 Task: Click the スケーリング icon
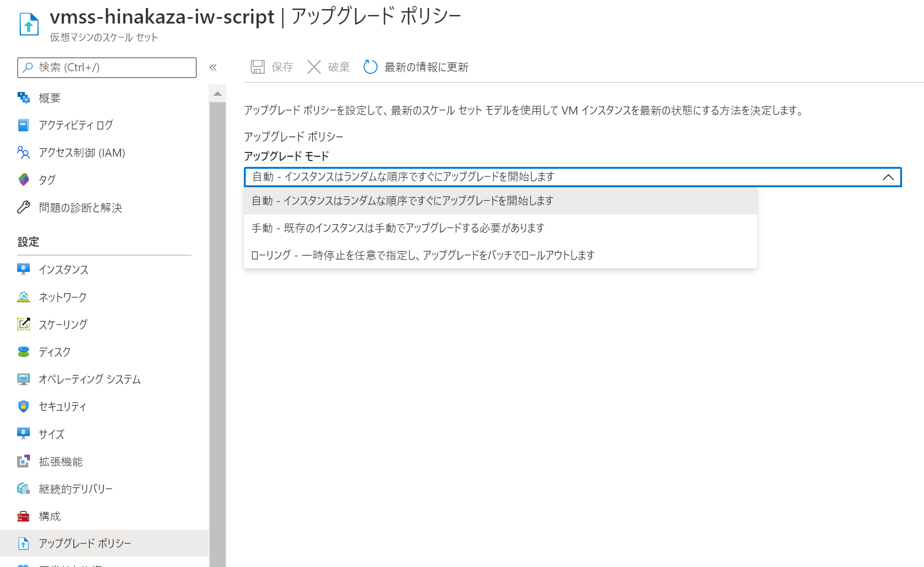(24, 324)
